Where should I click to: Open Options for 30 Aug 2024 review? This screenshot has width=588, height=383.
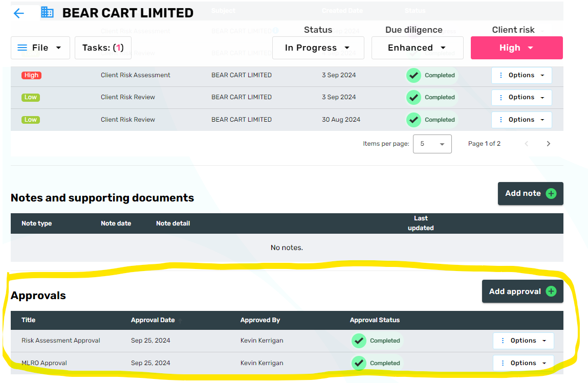pos(521,120)
